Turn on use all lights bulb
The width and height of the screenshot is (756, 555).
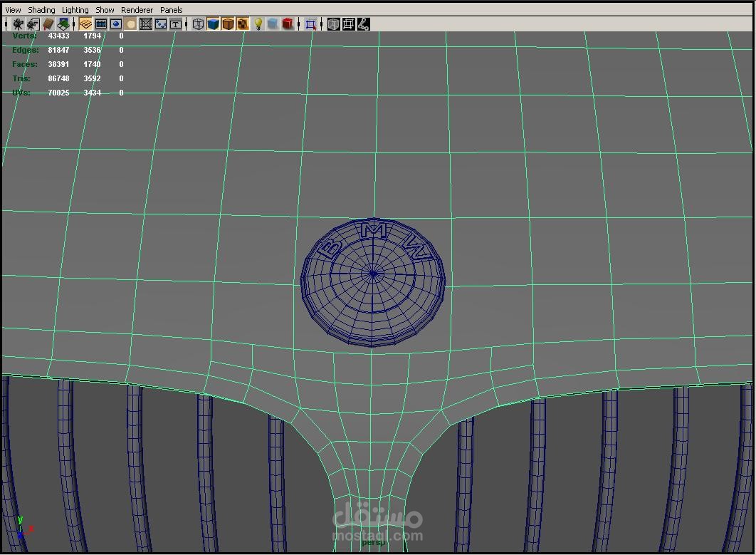point(258,24)
